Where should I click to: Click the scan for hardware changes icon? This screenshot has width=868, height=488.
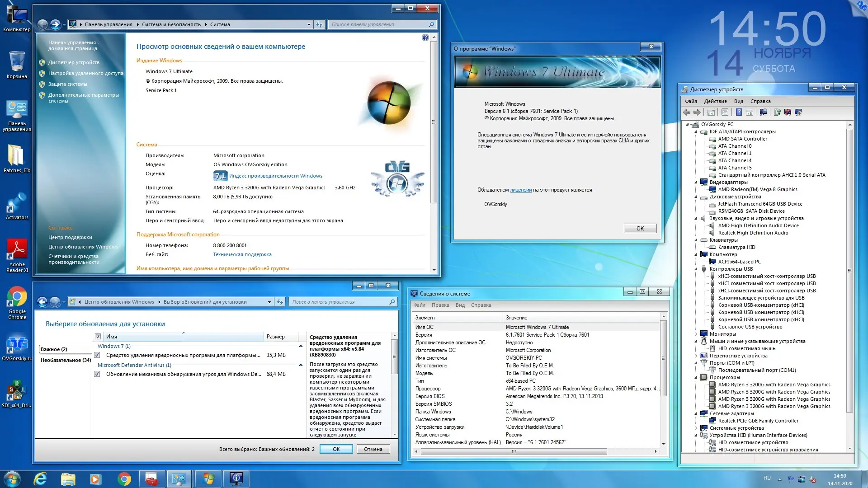(x=763, y=112)
